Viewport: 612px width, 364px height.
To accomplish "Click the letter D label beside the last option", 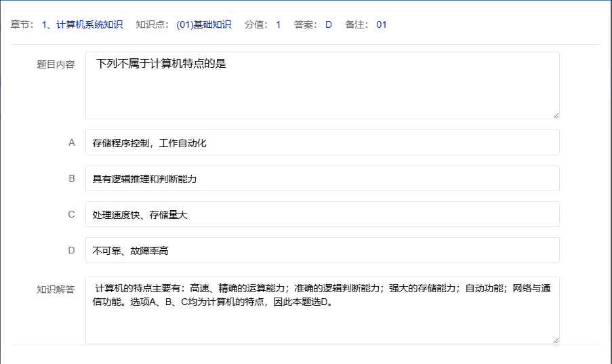I will click(x=71, y=251).
